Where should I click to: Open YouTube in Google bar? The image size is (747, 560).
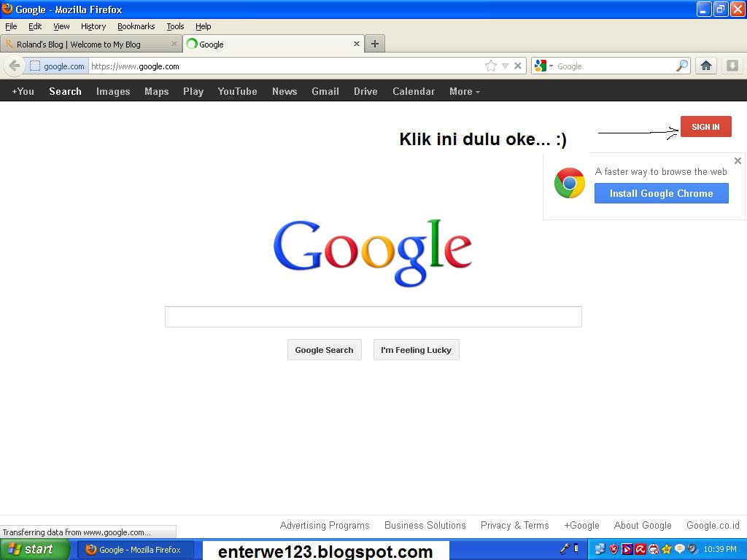(237, 91)
